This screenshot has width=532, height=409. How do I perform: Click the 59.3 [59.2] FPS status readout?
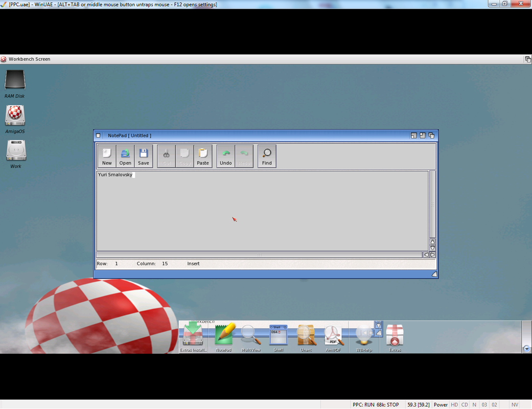[419, 404]
